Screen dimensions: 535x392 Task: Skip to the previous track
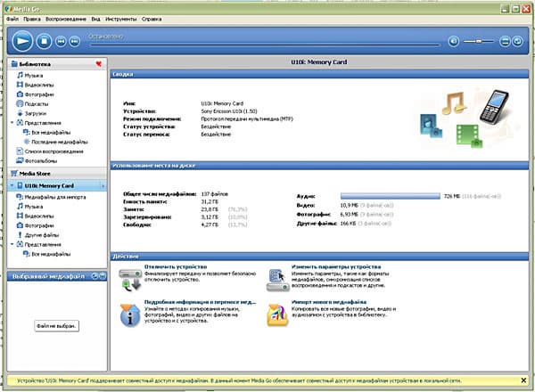coord(61,42)
